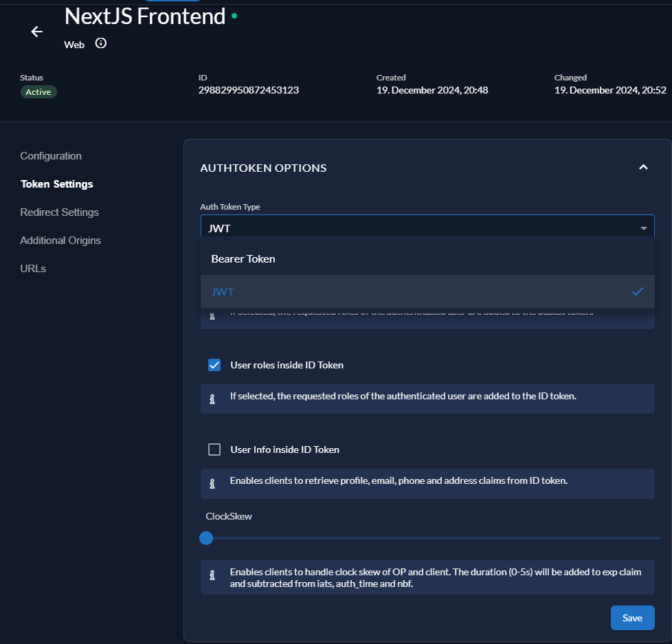Click the ClockSkew slider handle
672x644 pixels.
pos(206,538)
